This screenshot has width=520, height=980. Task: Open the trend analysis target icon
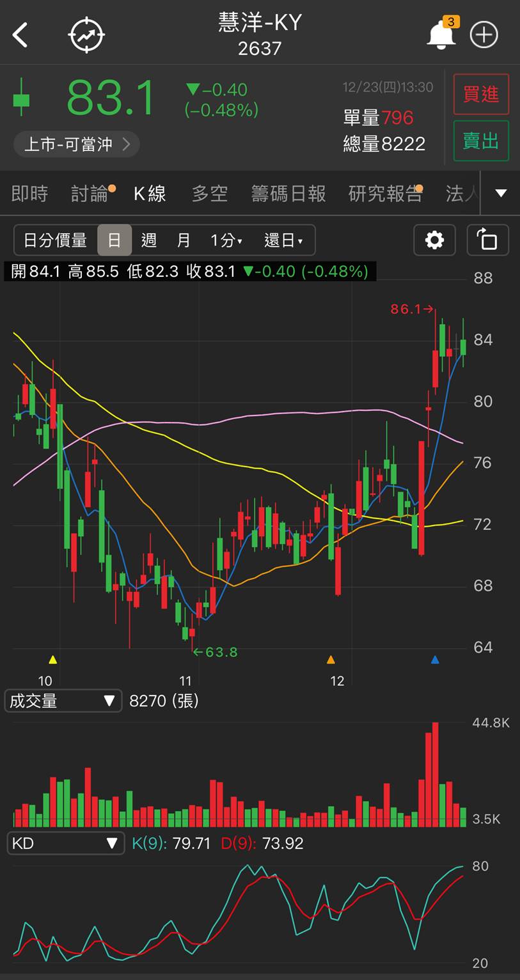[86, 35]
